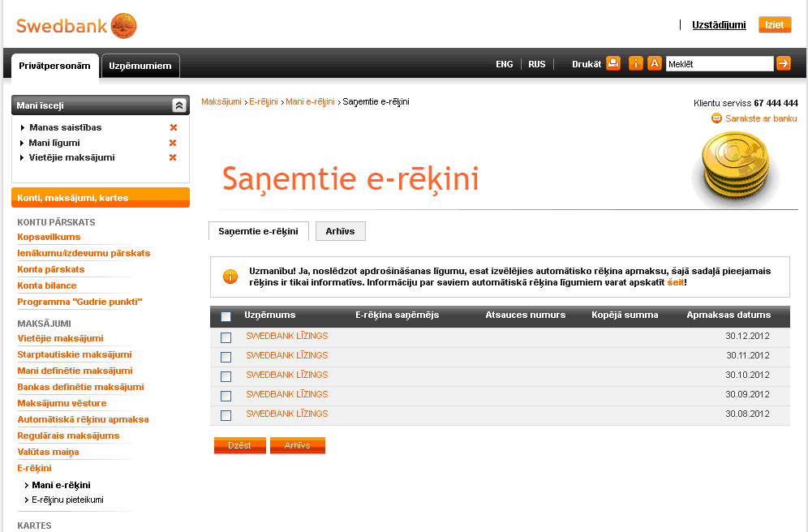Click the Dzēst button

tap(239, 445)
